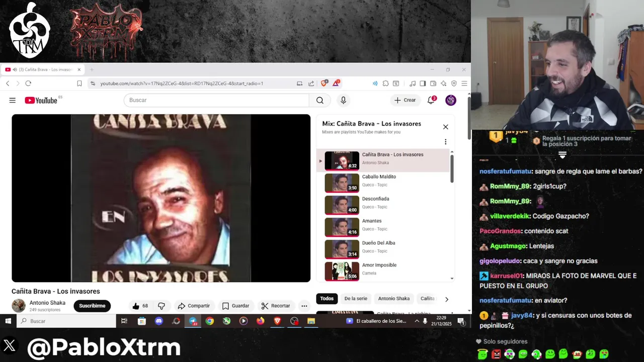The height and width of the screenshot is (362, 644).
Task: Open browser extensions puzzle icon
Action: click(385, 83)
